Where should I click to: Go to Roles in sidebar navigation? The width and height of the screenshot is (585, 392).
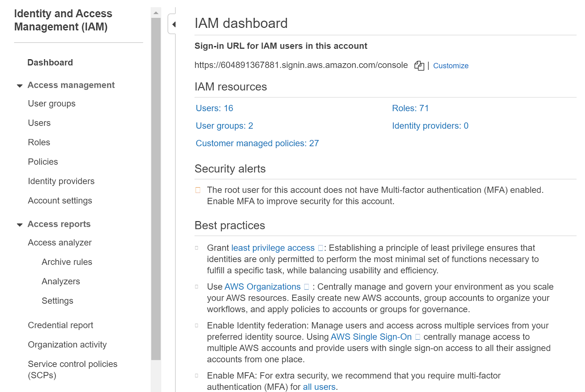[x=39, y=142]
